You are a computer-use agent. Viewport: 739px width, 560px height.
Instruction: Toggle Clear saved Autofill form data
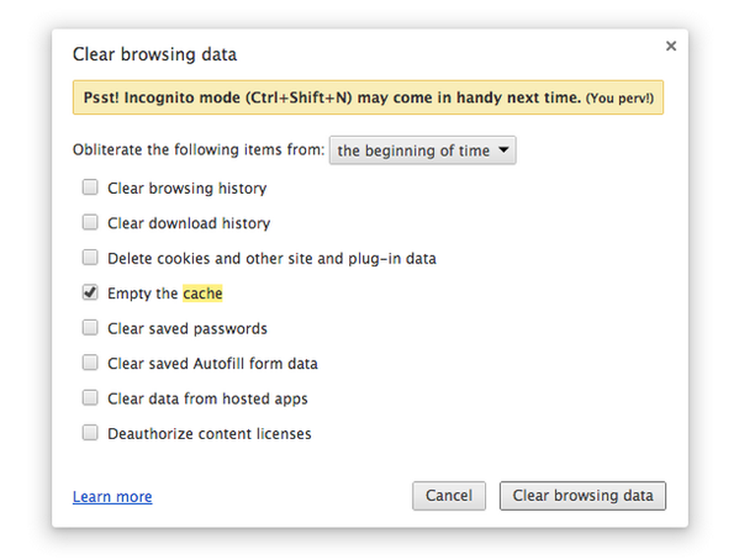(x=90, y=362)
